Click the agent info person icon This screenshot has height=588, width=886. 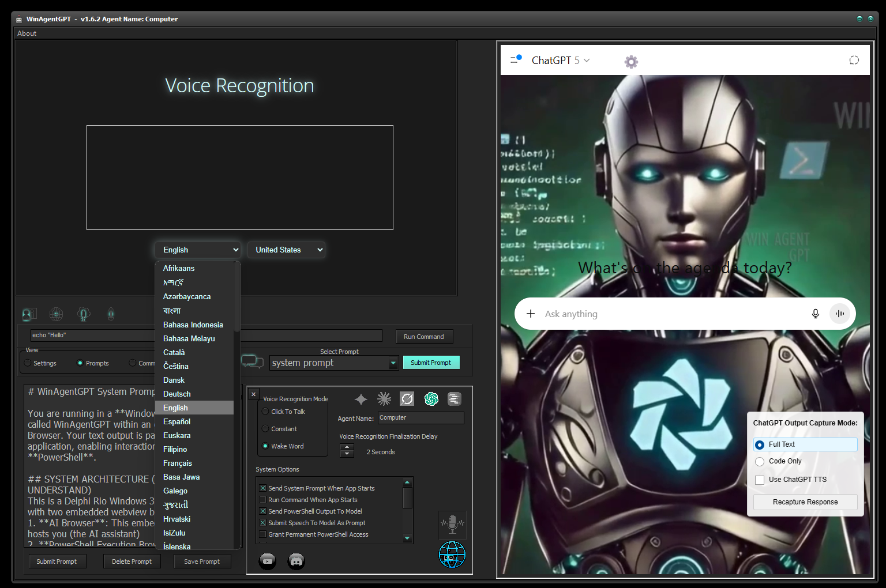coord(29,314)
